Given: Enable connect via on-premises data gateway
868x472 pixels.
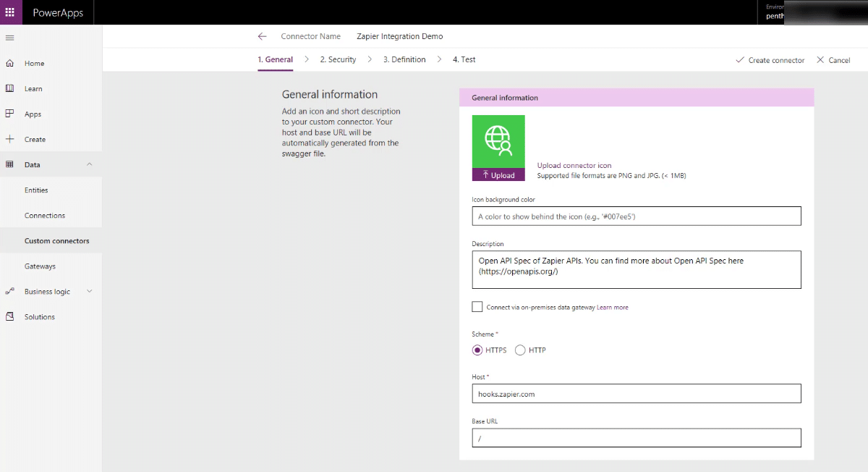Looking at the screenshot, I should [477, 307].
